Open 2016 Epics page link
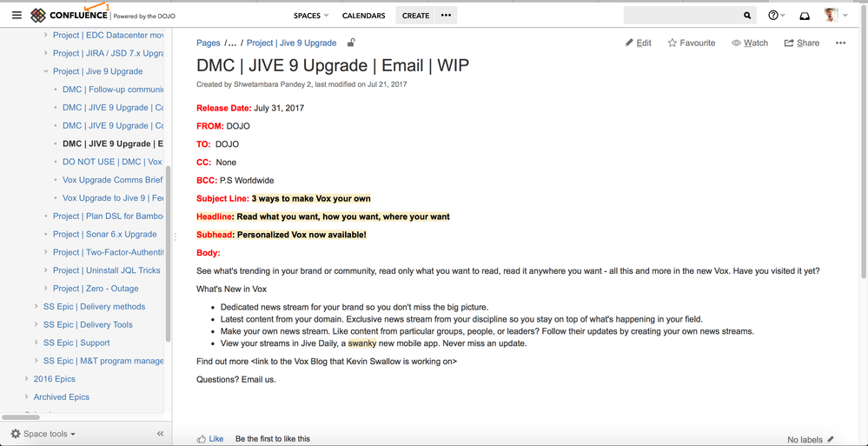 click(54, 379)
